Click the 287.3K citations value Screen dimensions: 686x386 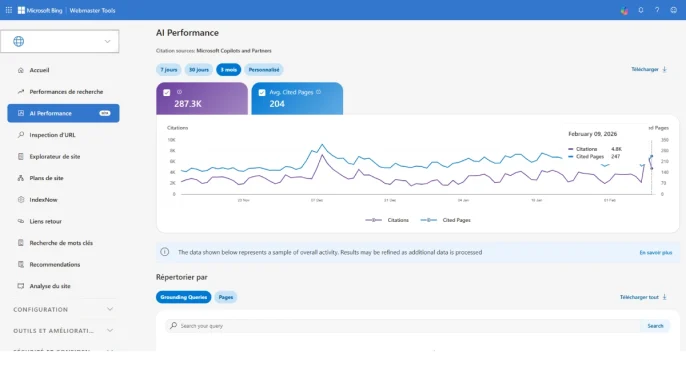188,104
